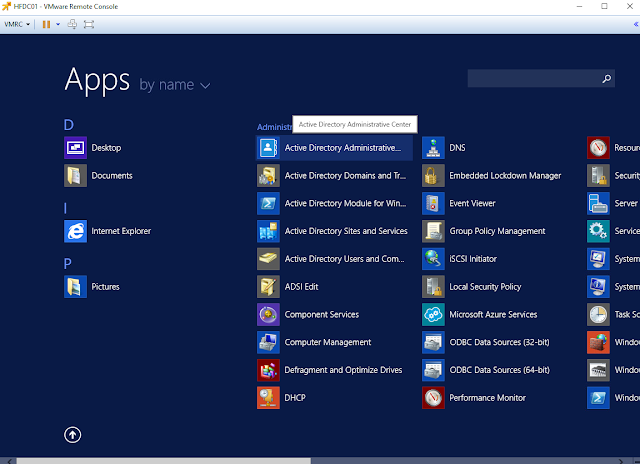This screenshot has width=640, height=464.
Task: Open Active Directory Users and Computers icon
Action: pyautogui.click(x=268, y=259)
